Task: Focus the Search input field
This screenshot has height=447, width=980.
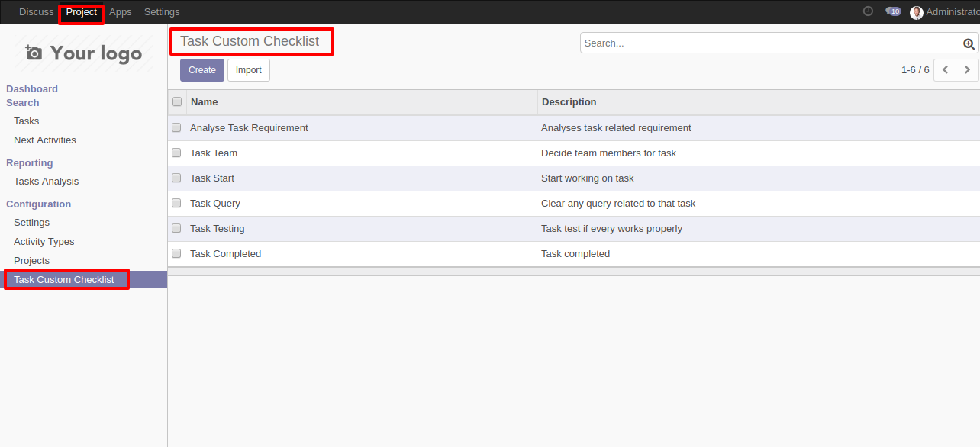Action: click(x=772, y=43)
